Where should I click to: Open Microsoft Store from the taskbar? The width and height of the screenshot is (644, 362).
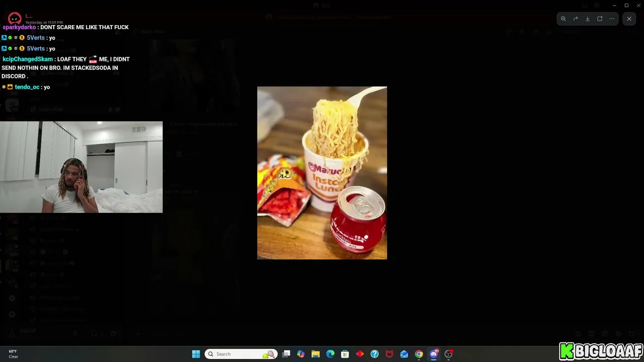pos(345,354)
